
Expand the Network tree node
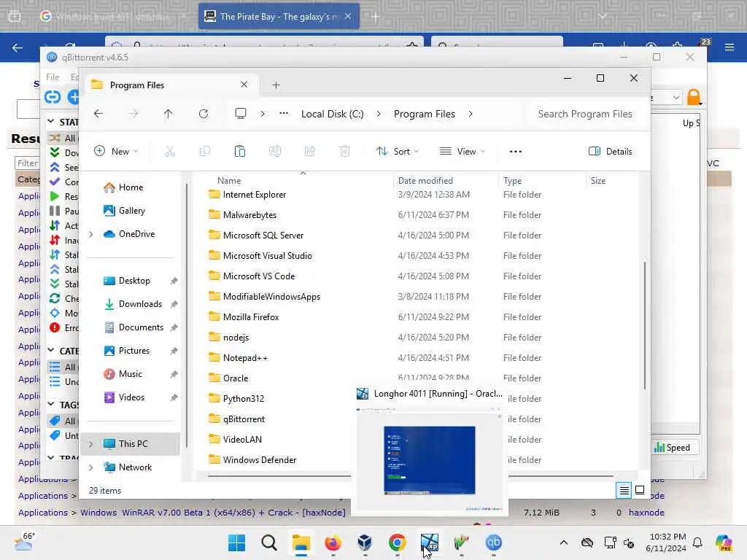coord(91,467)
